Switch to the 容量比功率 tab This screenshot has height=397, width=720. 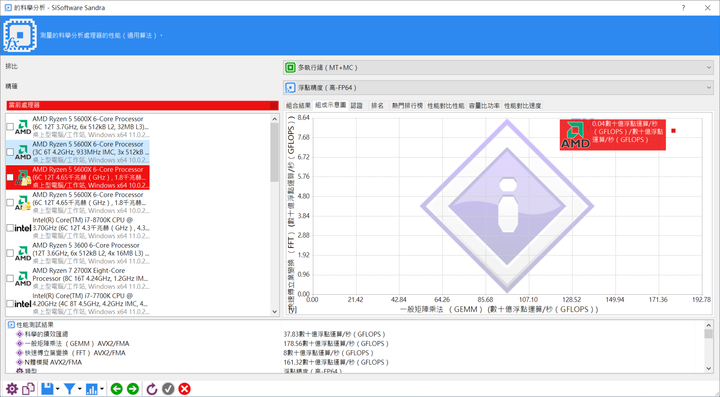click(484, 106)
